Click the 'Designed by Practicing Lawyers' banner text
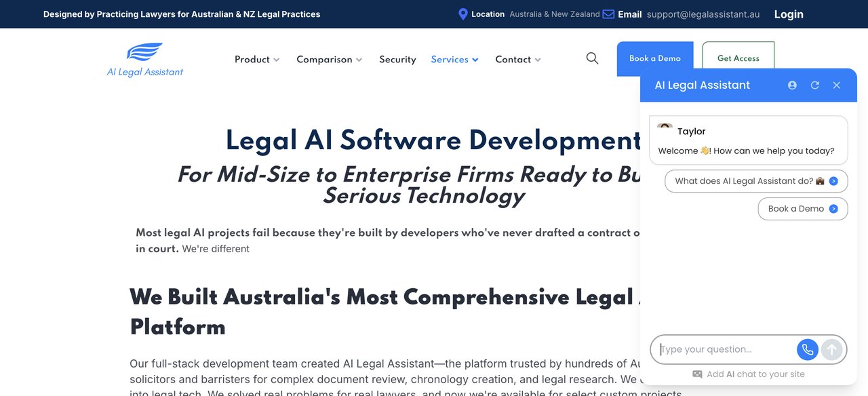The height and width of the screenshot is (396, 868). [x=182, y=14]
